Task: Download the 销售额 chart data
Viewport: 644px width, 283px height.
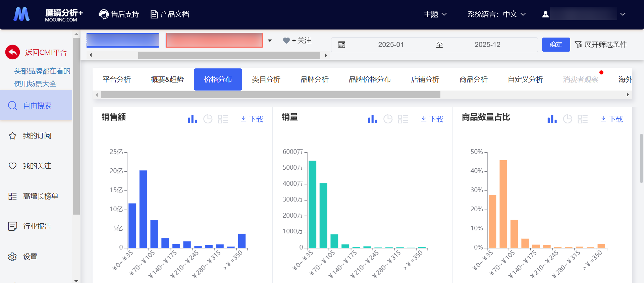Action: 252,119
